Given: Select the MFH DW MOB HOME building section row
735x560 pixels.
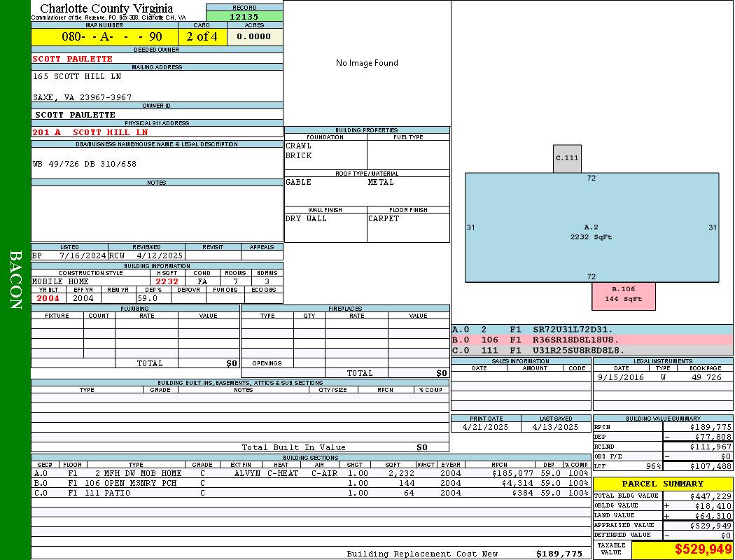Looking at the screenshot, I should click(310, 473).
